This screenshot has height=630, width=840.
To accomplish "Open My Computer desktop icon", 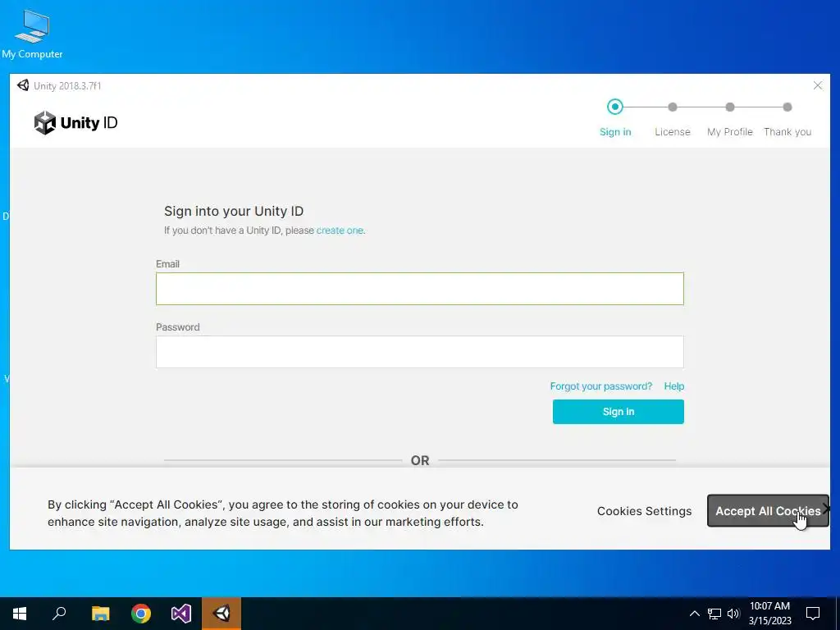I will click(x=32, y=34).
